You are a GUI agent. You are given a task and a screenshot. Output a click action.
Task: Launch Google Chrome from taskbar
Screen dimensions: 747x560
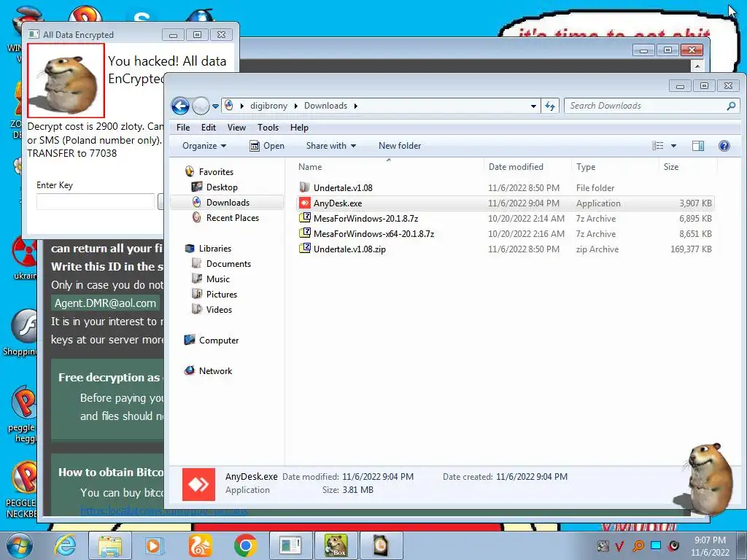click(x=245, y=545)
